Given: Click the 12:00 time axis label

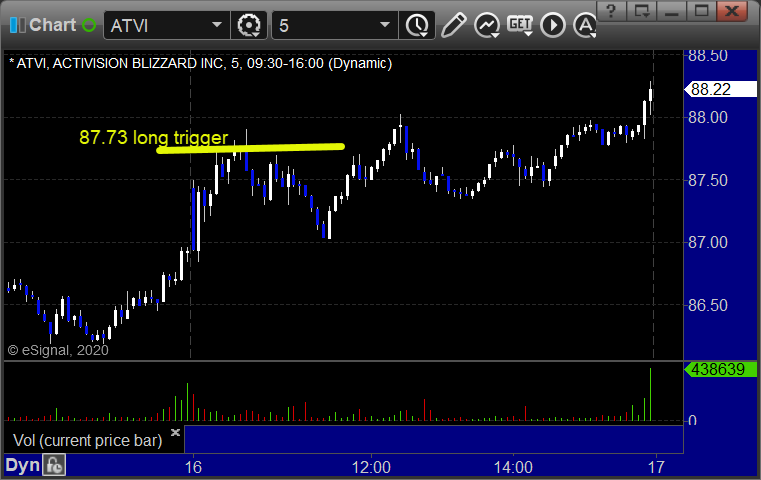Looking at the screenshot, I should pyautogui.click(x=371, y=467).
